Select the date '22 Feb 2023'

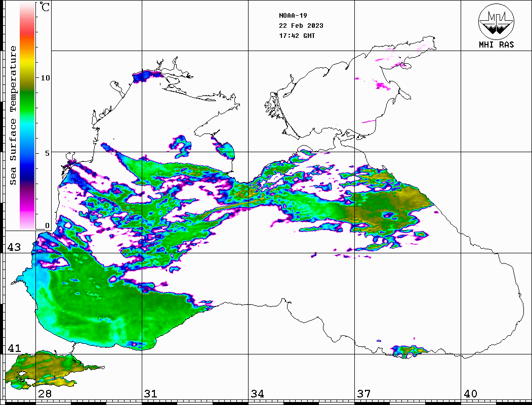pos(301,26)
